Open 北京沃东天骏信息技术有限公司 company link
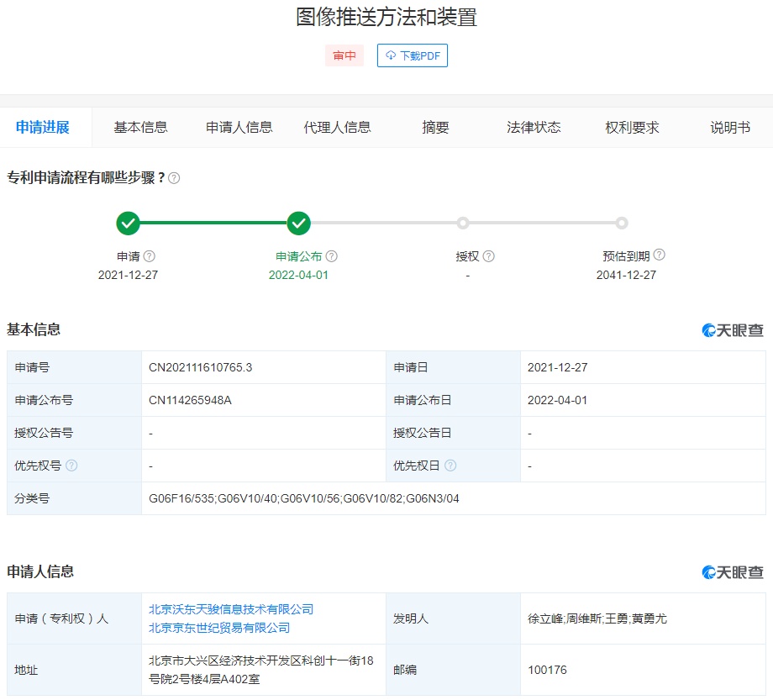This screenshot has width=773, height=700. [x=231, y=609]
